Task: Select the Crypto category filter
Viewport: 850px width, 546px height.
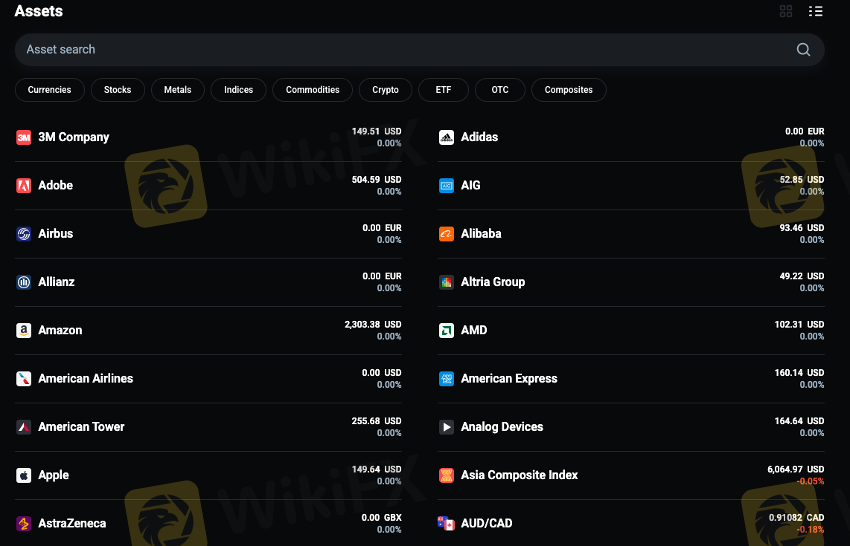Action: click(x=385, y=90)
